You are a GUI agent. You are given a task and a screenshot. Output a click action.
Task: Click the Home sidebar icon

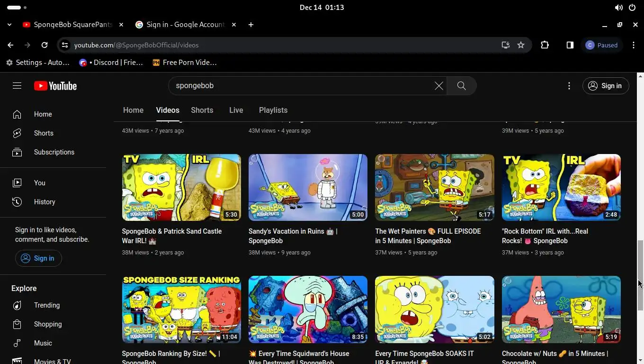(x=17, y=114)
